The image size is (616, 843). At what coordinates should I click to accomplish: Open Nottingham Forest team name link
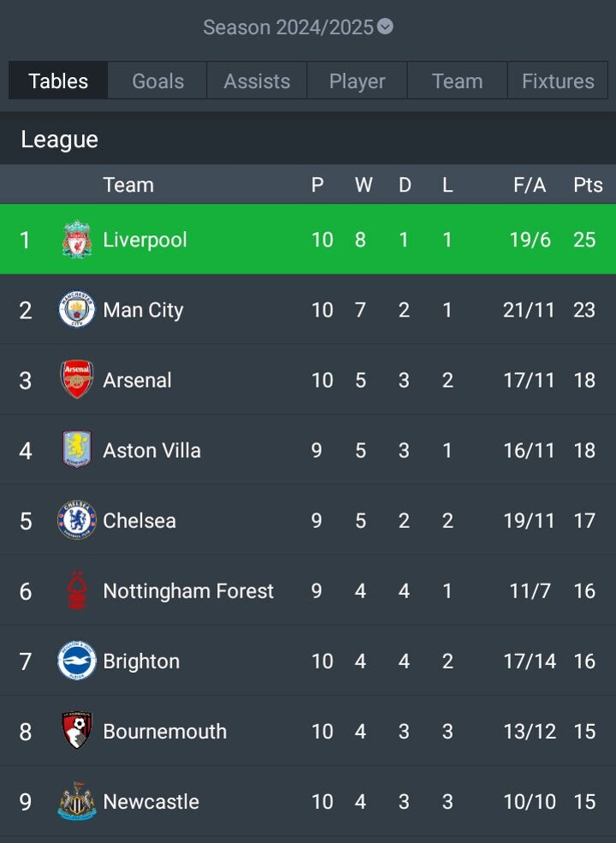188,591
